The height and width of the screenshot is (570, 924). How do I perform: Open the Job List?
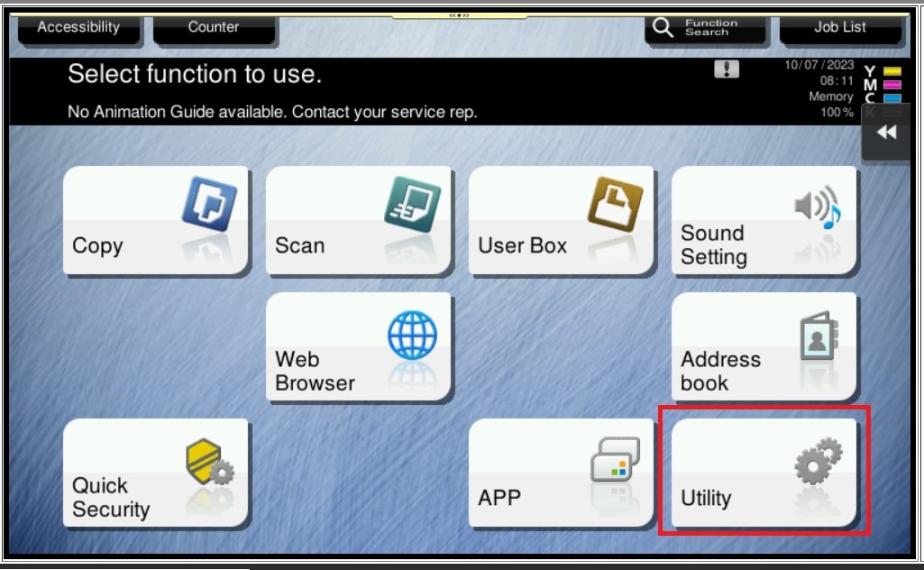839,28
